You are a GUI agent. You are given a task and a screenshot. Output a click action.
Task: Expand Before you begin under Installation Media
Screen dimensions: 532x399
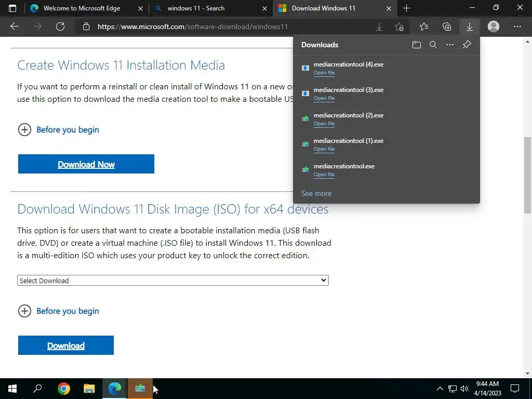click(x=58, y=129)
